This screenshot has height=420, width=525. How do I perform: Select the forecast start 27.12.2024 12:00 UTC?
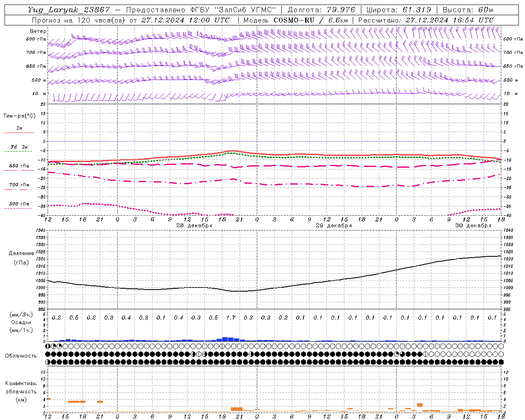tap(185, 20)
